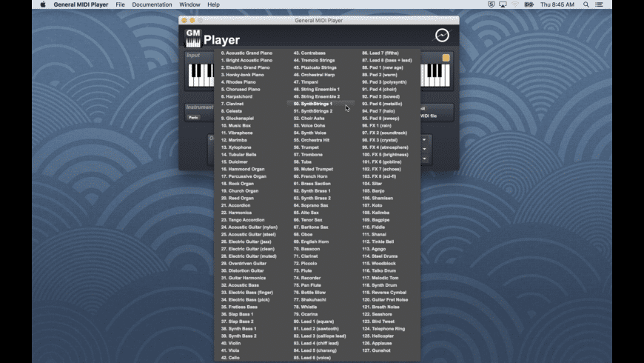Open the Apple menu
The image size is (644, 363).
click(43, 4)
